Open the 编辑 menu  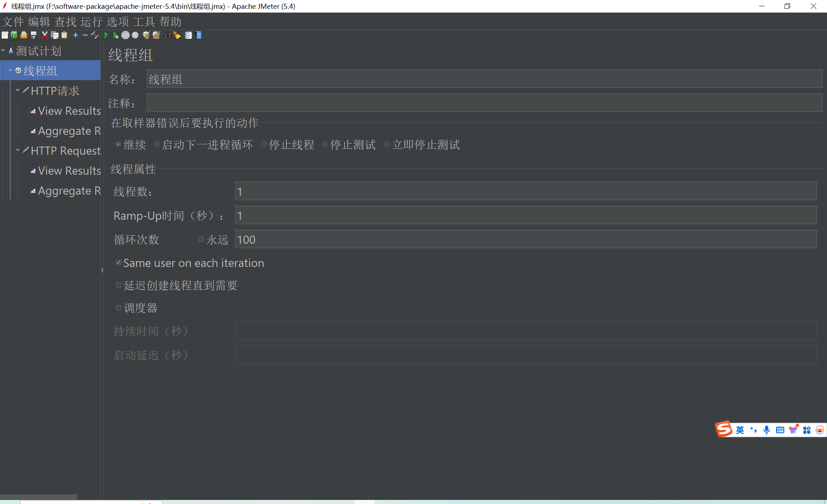tap(39, 22)
